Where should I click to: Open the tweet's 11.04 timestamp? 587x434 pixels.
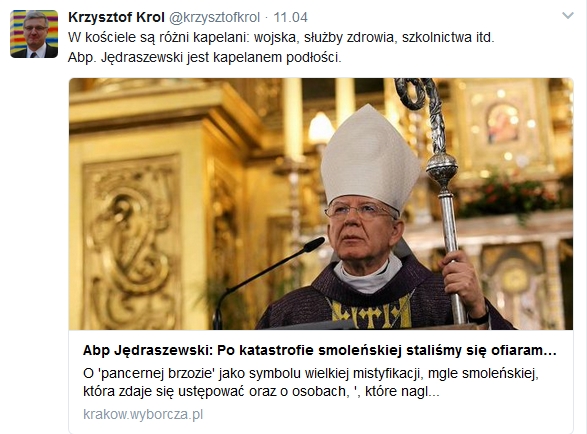click(291, 17)
